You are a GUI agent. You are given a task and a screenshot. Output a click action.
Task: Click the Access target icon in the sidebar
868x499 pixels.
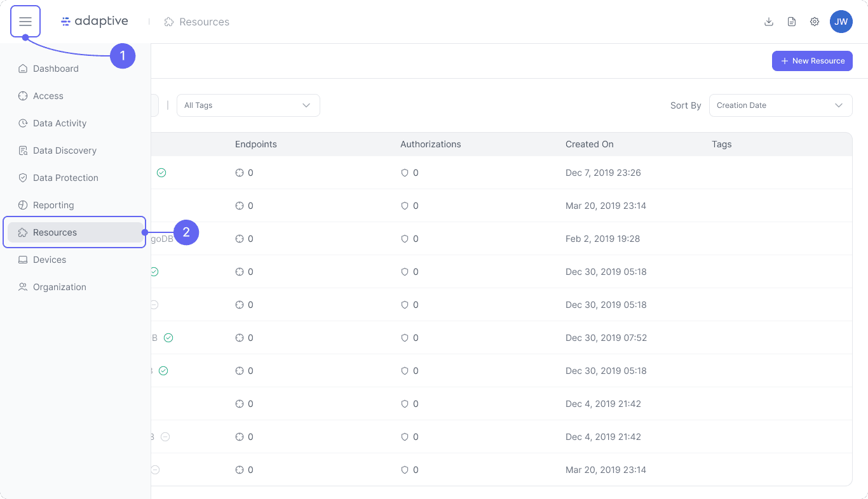point(23,96)
